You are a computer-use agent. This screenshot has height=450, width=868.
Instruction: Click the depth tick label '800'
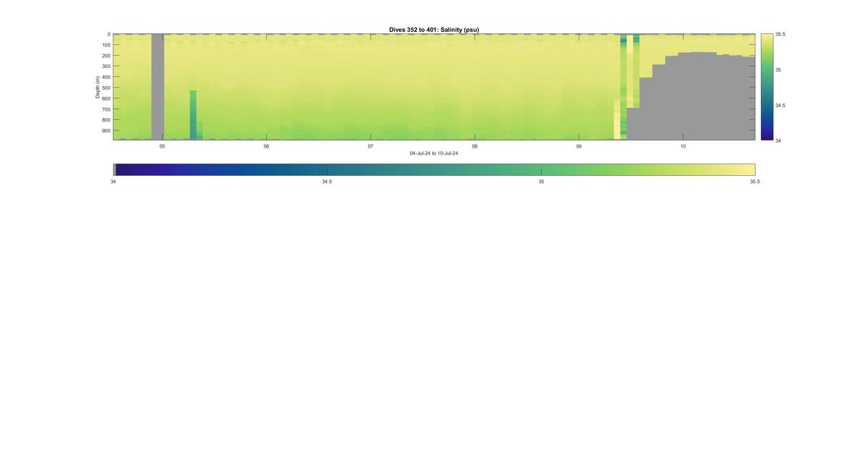tap(106, 120)
